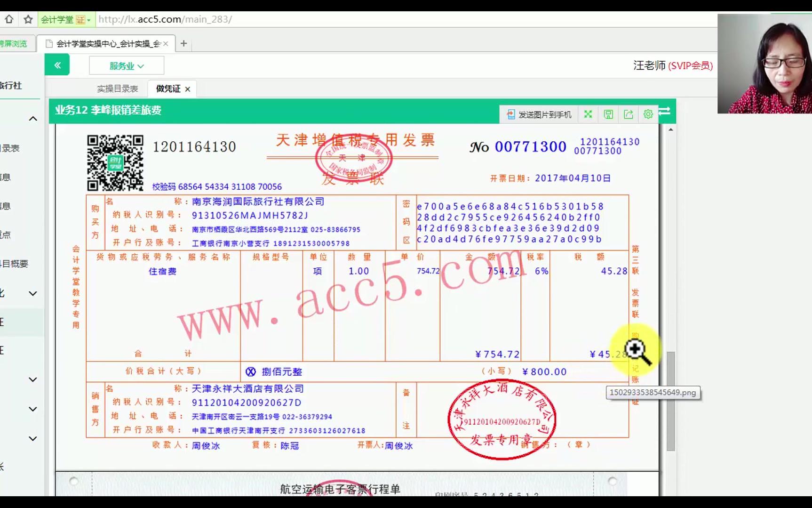Click the fullscreen expand icon in the toolbar
This screenshot has height=508, width=812.
point(587,114)
